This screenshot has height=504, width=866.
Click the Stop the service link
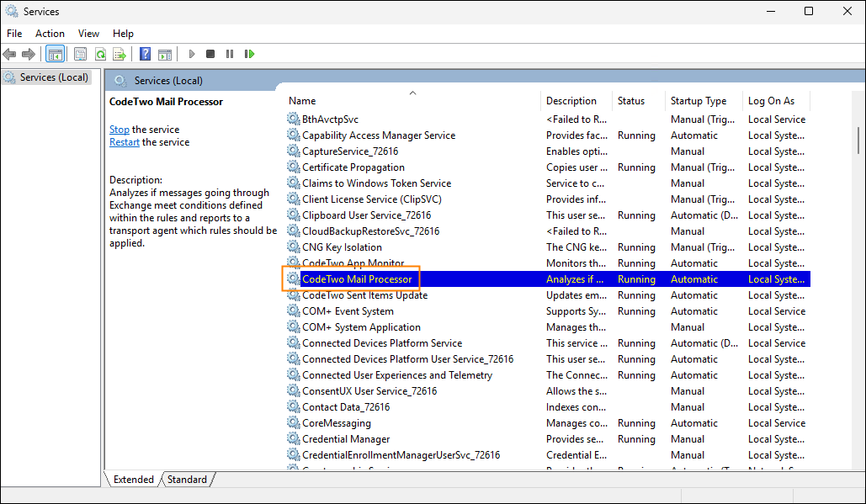point(120,130)
